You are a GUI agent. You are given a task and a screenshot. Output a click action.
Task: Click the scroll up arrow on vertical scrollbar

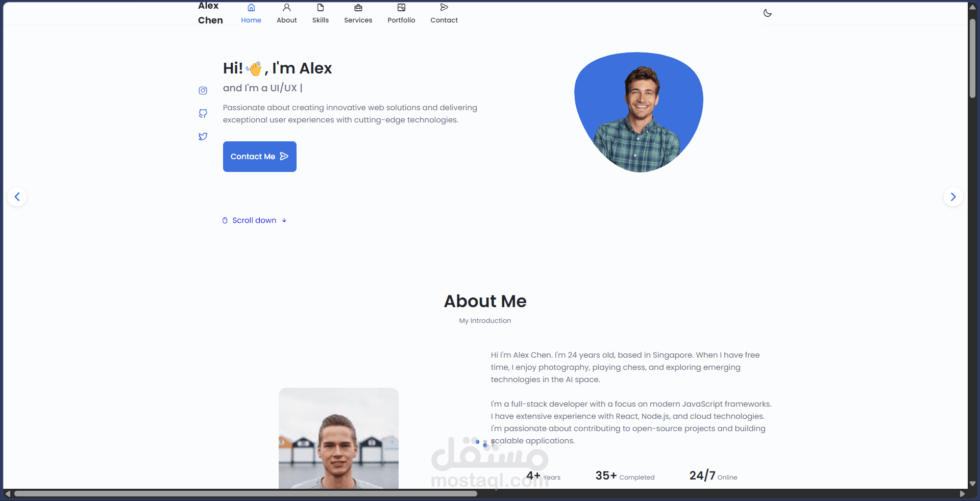point(972,7)
